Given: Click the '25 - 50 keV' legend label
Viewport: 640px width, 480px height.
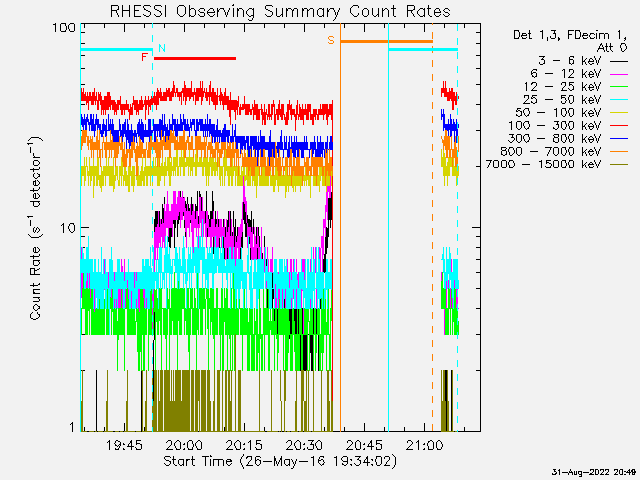Looking at the screenshot, I should 562,100.
